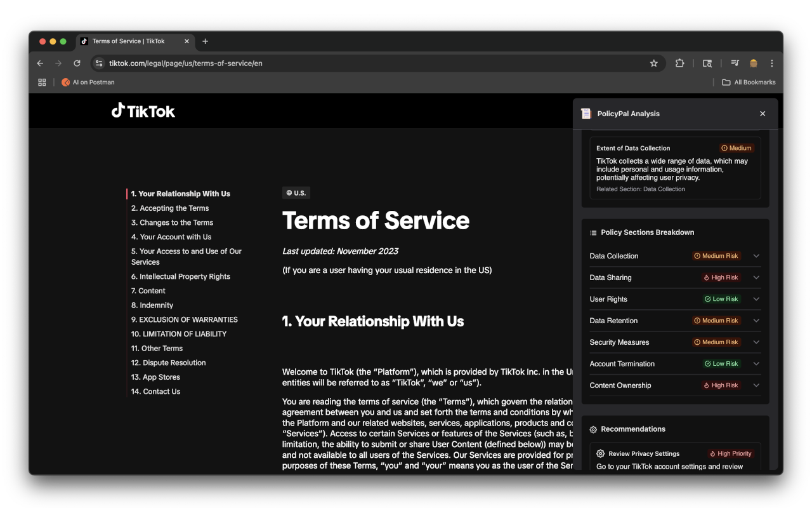Screen dimensions: 812x508
Task: Go to 11. Other Terms
Action: coord(157,349)
